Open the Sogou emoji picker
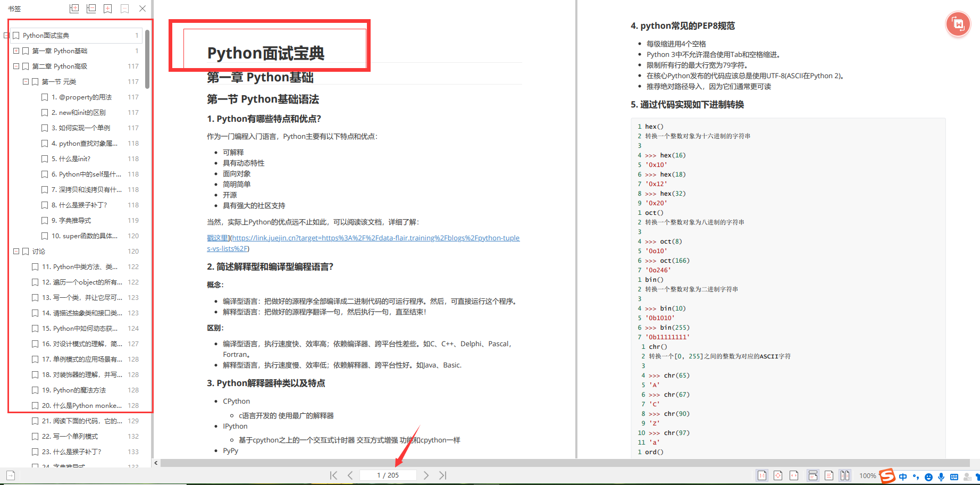This screenshot has height=485, width=980. click(x=928, y=476)
